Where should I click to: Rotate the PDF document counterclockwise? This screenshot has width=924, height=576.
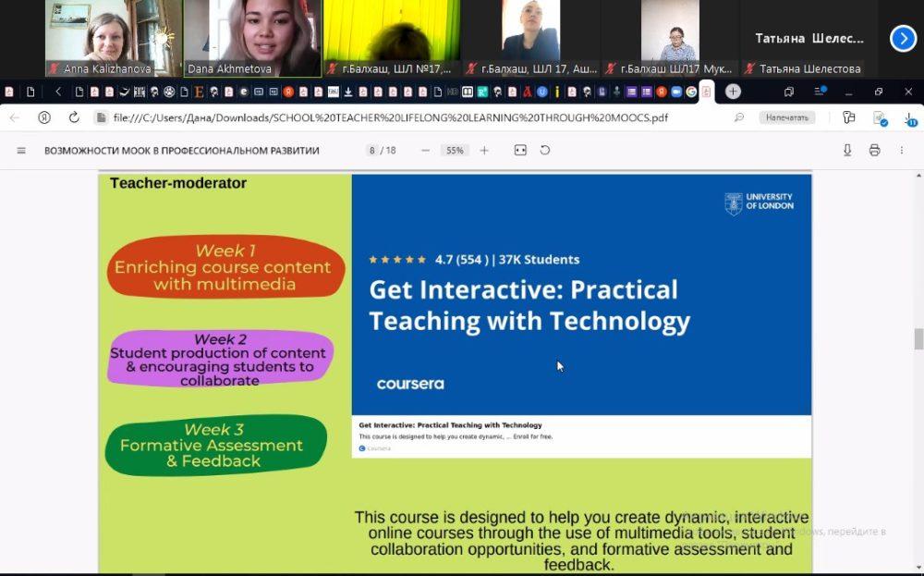click(545, 151)
